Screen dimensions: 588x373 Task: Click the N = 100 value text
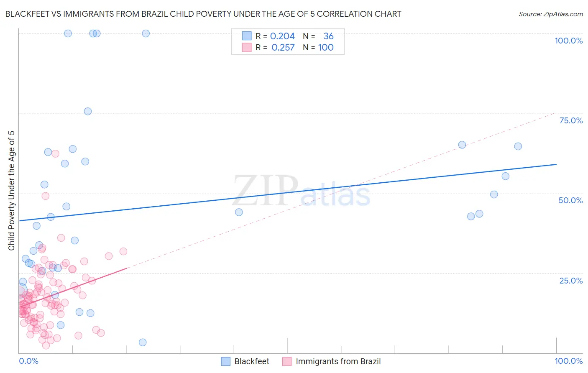tap(318, 47)
